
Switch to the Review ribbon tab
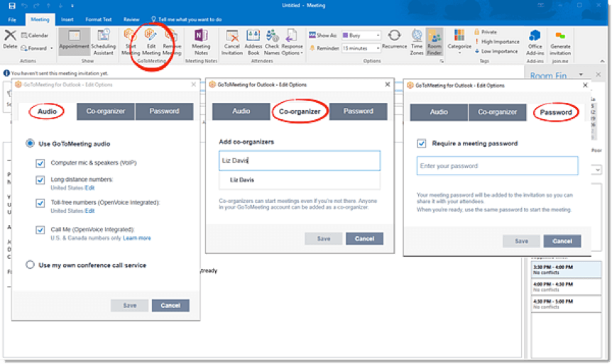pos(131,19)
